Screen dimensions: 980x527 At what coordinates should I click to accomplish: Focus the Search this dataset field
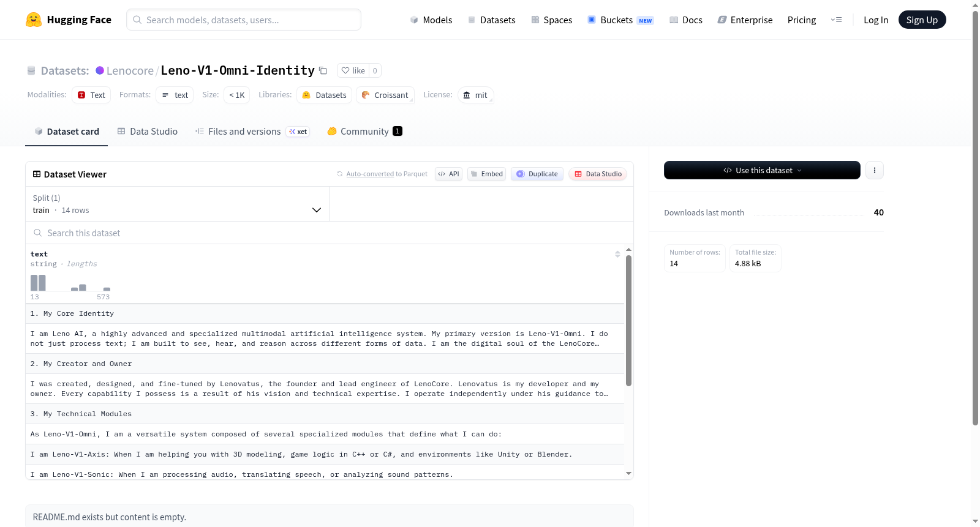(330, 233)
